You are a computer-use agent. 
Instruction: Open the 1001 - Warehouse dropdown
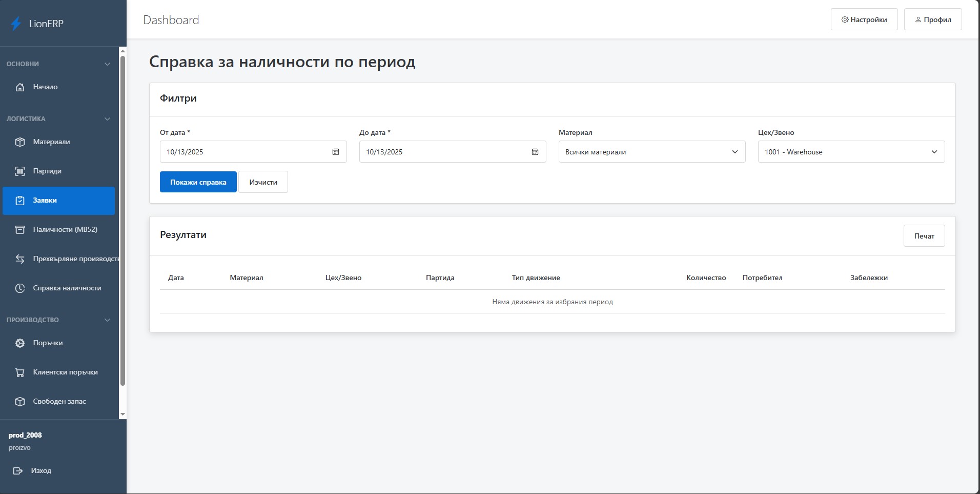934,152
